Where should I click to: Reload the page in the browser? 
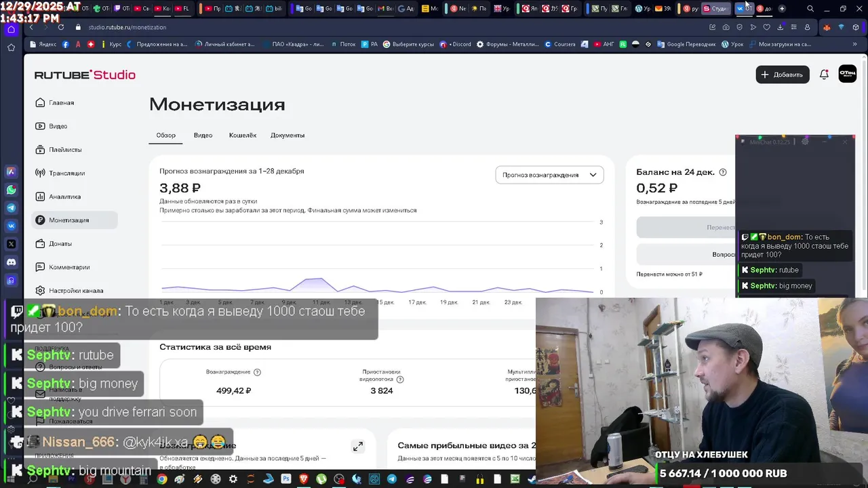click(x=60, y=27)
